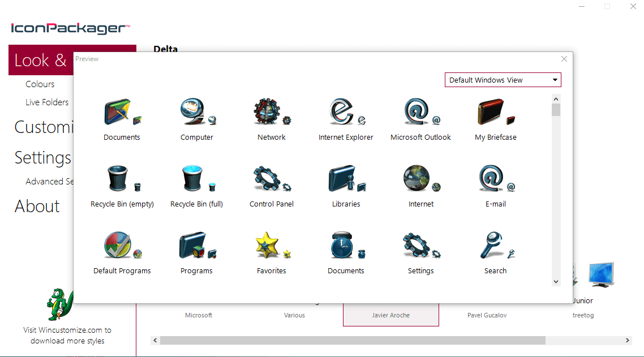Click the package list scroll left arrow

click(155, 340)
